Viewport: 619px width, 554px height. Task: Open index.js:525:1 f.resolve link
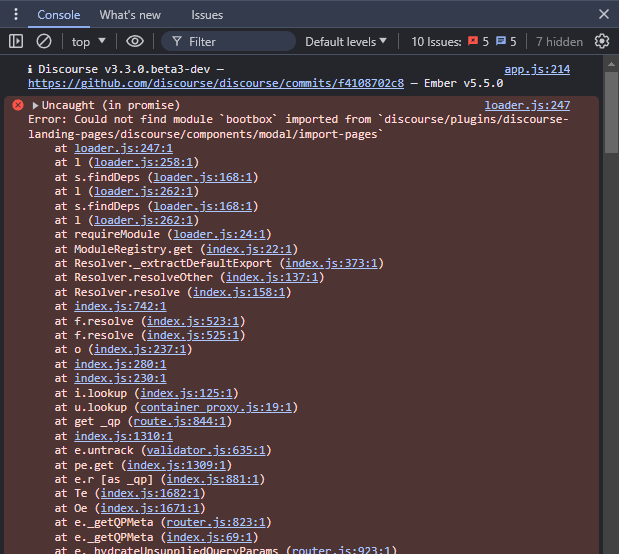193,335
